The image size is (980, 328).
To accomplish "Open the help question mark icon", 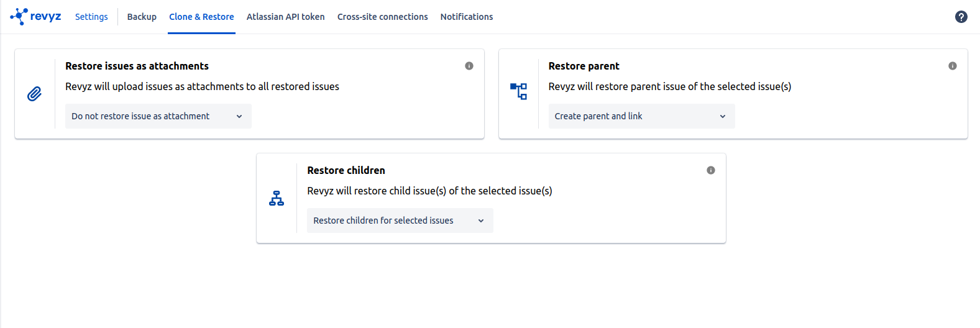I will [x=961, y=17].
